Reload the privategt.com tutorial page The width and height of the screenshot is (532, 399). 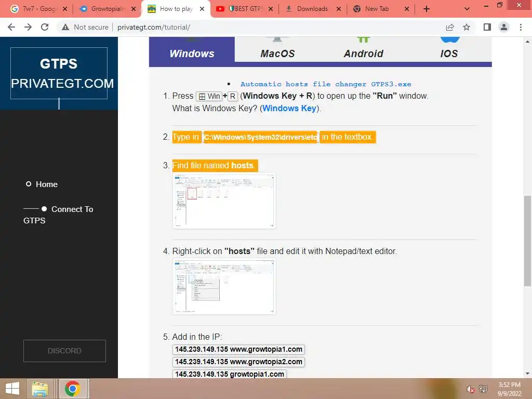45,27
